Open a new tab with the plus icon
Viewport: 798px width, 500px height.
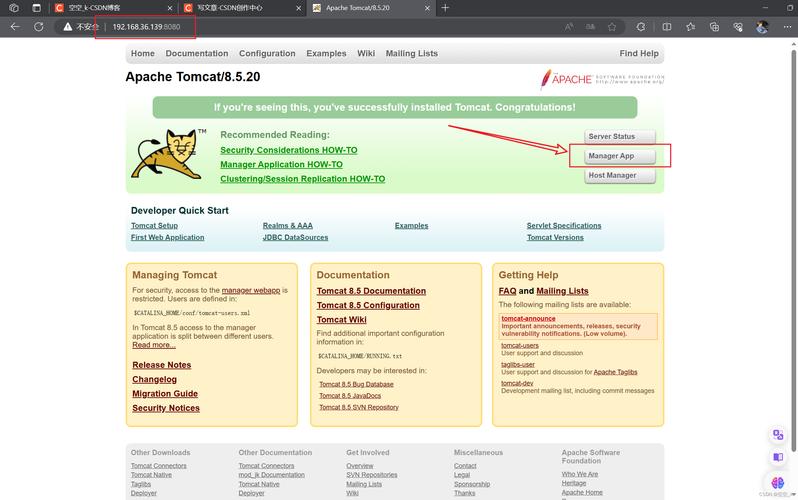tap(445, 8)
